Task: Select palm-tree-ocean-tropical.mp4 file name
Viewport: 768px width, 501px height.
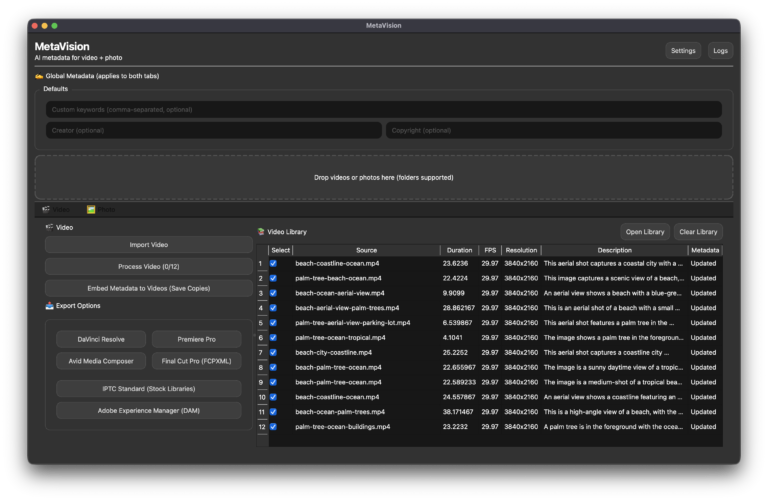Action: [x=340, y=337]
